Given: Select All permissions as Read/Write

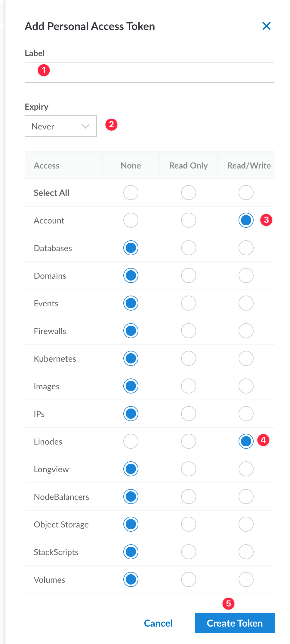Looking at the screenshot, I should click(246, 193).
